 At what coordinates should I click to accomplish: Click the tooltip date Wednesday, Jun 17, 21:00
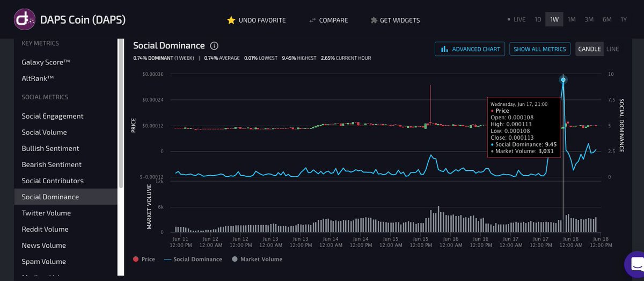pyautogui.click(x=519, y=104)
